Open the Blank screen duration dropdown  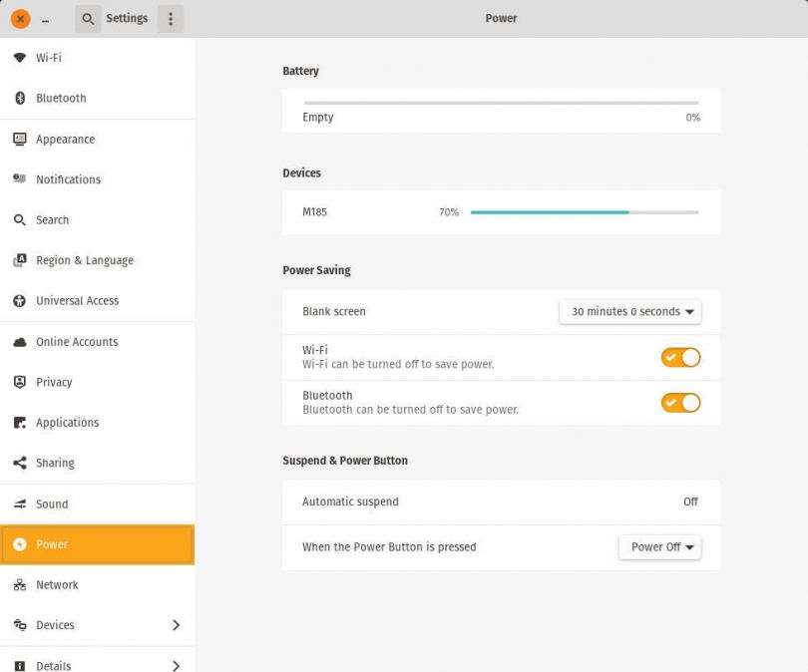(x=629, y=311)
